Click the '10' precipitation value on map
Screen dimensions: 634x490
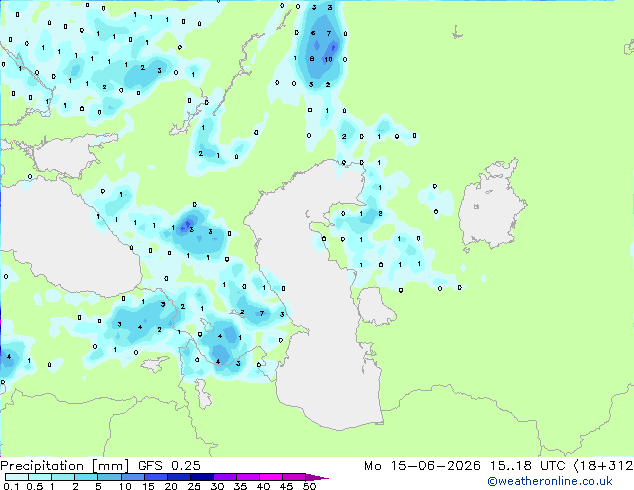[x=328, y=59]
